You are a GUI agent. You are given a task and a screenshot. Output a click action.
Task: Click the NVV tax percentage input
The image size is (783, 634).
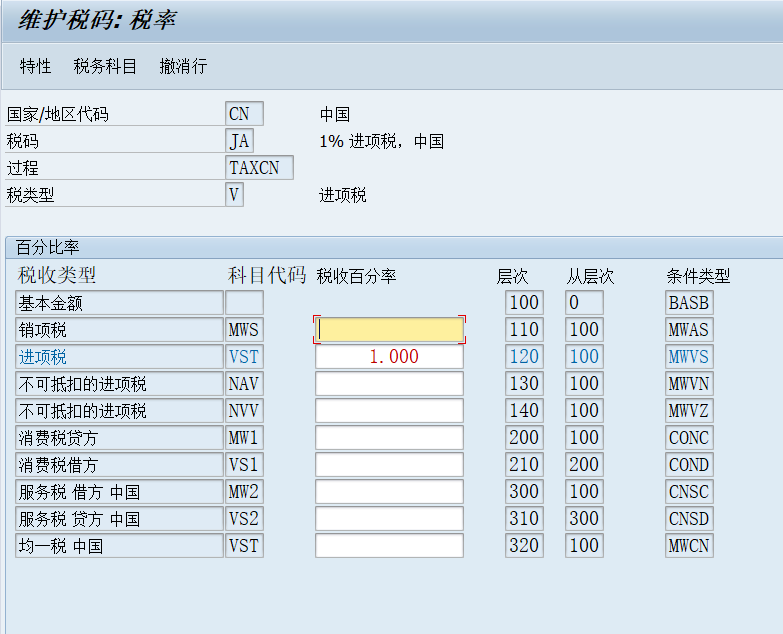(390, 410)
